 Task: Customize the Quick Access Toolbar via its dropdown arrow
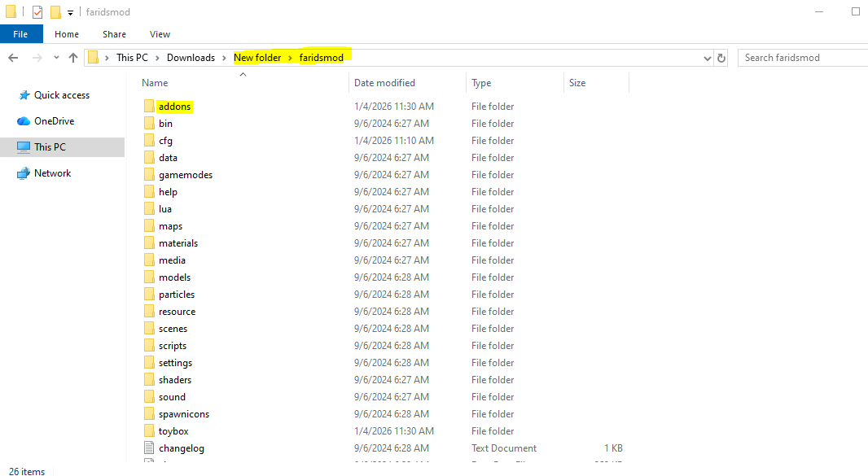pyautogui.click(x=69, y=11)
